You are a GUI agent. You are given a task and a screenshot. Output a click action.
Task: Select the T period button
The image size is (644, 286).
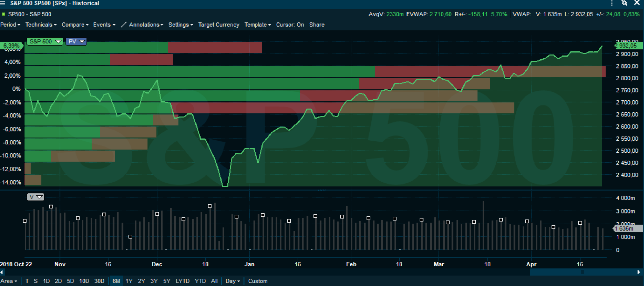[x=27, y=281]
